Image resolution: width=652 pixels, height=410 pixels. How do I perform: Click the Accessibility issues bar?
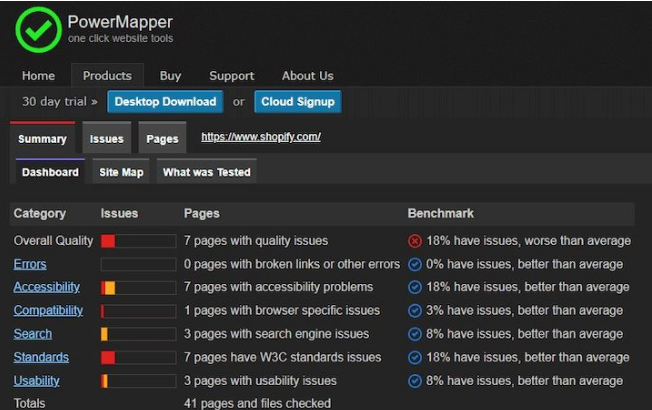[x=138, y=288]
